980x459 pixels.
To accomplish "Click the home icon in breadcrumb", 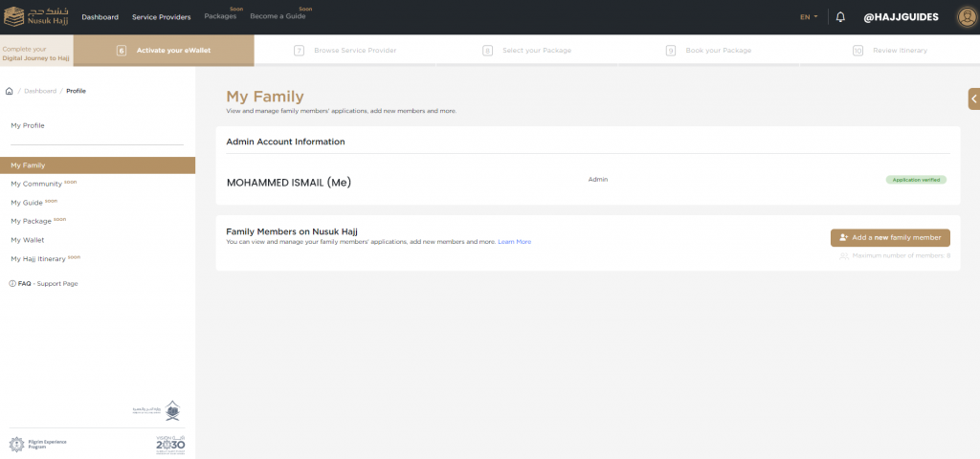I will pos(10,91).
